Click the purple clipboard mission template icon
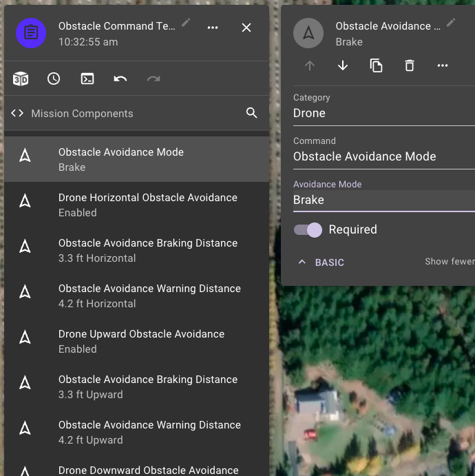Viewport: 475px width, 476px height. (x=31, y=33)
